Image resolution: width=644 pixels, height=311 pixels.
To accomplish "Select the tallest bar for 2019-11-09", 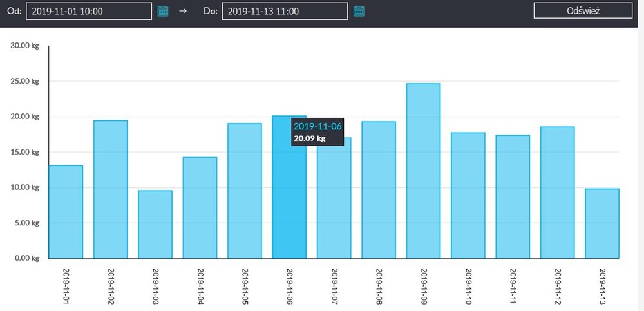I will point(423,171).
